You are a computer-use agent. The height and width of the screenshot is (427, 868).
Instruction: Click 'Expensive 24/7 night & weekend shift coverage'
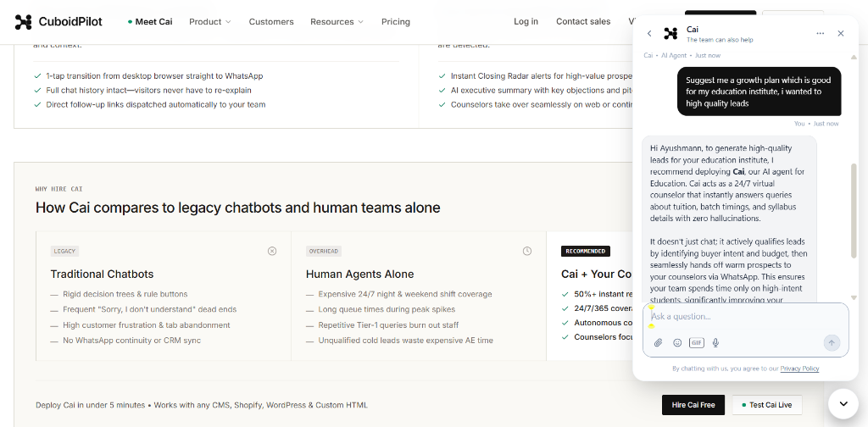click(x=405, y=294)
